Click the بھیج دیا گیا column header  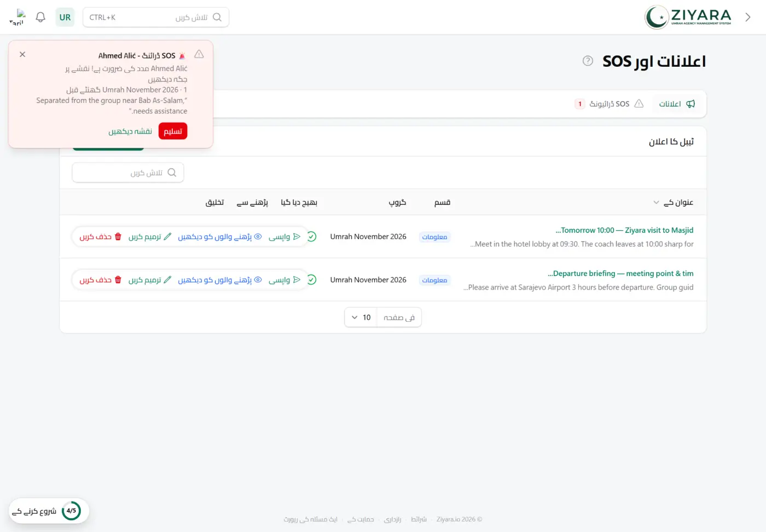tap(299, 203)
